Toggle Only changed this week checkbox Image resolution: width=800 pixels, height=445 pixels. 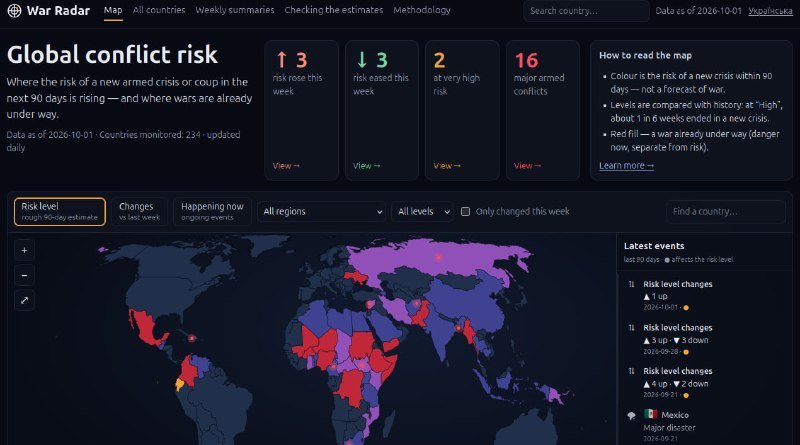[x=465, y=211]
